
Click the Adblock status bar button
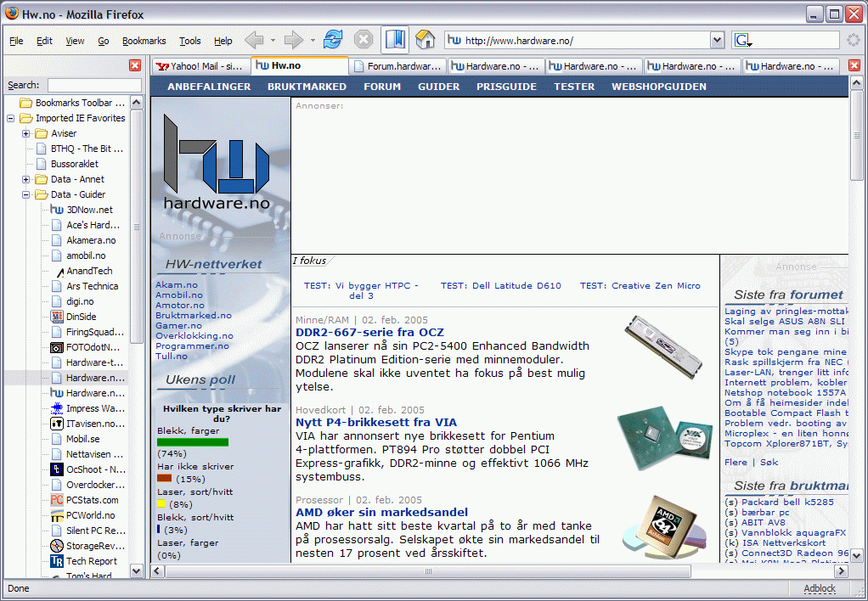pyautogui.click(x=820, y=588)
